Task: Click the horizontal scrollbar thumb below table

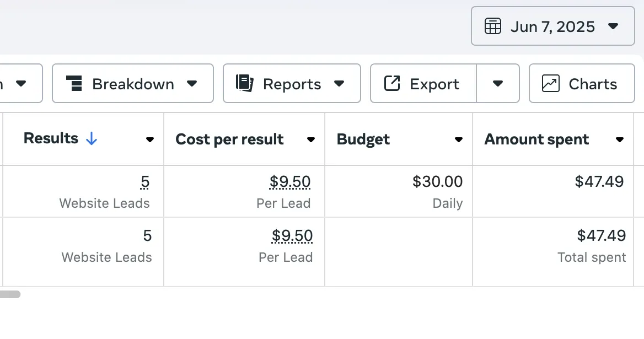Action: [10, 294]
